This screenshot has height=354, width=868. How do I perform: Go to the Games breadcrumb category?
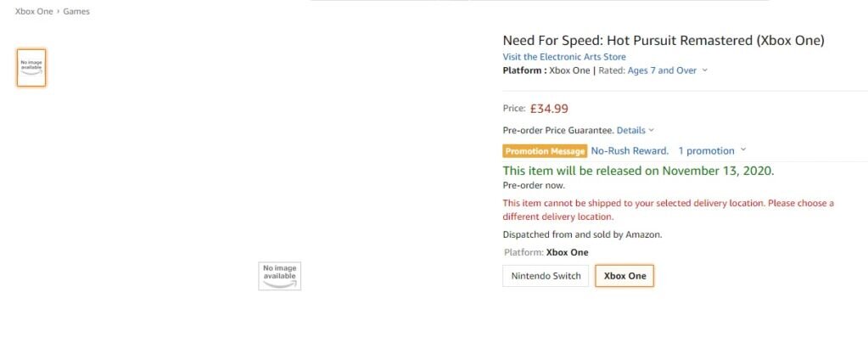tap(76, 11)
